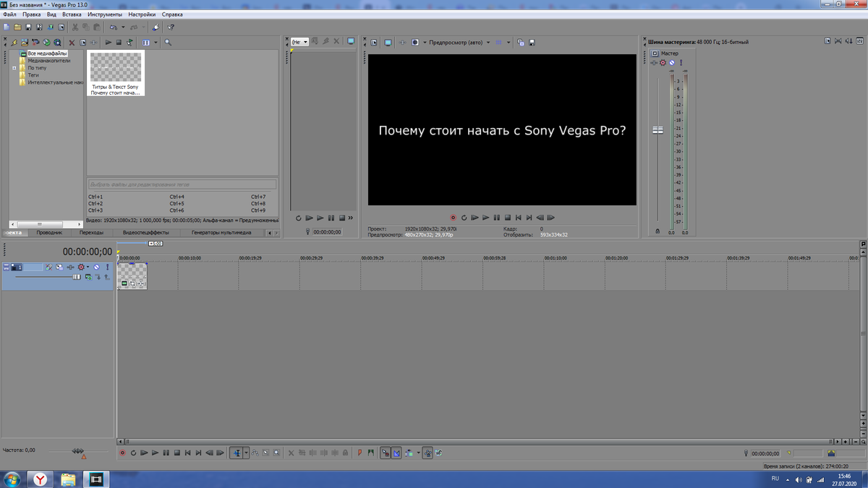This screenshot has width=868, height=488.
Task: Select the envelope edit tool
Action: tap(255, 453)
